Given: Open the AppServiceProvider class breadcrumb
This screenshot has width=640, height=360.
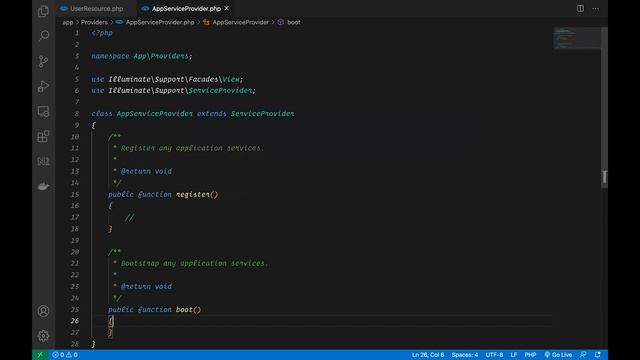Looking at the screenshot, I should point(240,22).
